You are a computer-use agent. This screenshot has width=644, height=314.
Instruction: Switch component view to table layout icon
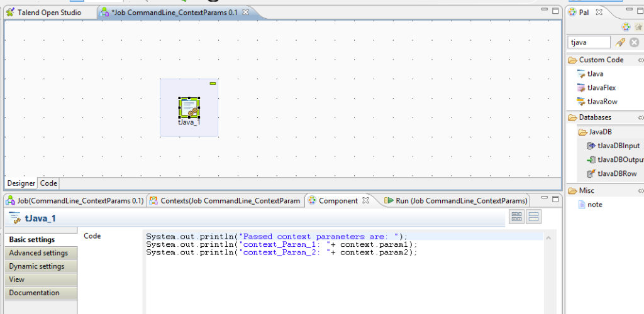pyautogui.click(x=517, y=217)
